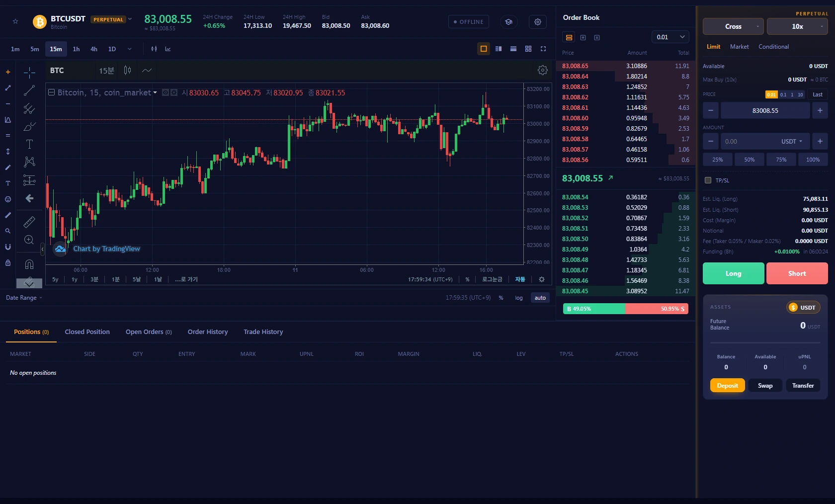
Task: Open the 0.01 order book precision dropdown
Action: click(x=670, y=37)
